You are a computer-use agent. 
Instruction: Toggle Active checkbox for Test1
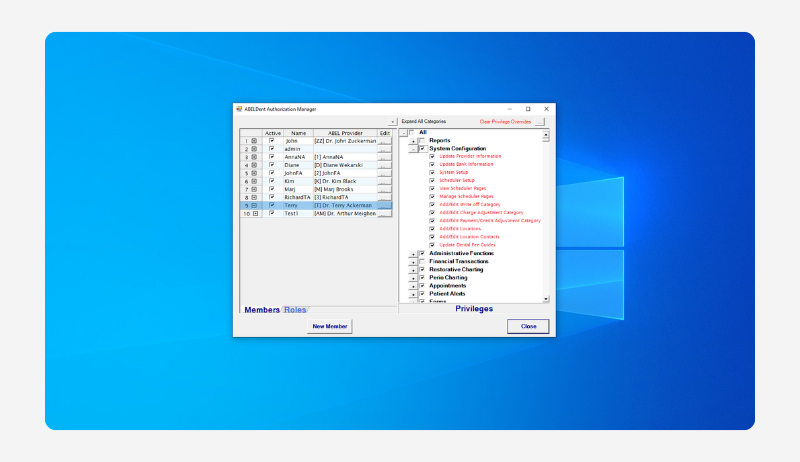click(x=271, y=213)
